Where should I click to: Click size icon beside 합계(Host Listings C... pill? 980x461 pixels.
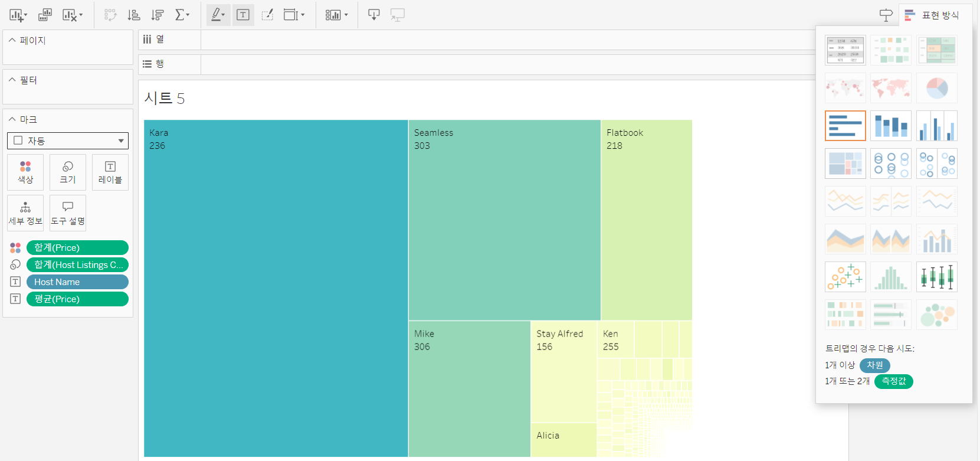click(x=15, y=264)
